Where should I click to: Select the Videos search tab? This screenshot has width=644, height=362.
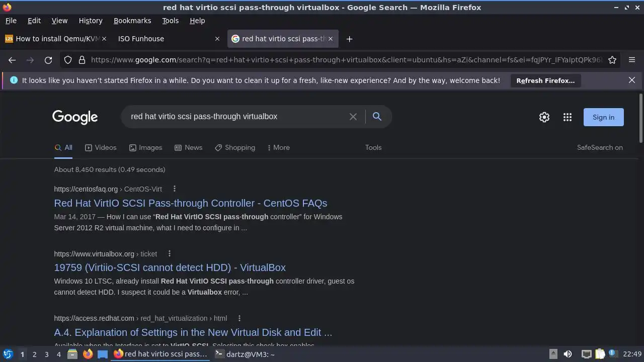click(101, 147)
